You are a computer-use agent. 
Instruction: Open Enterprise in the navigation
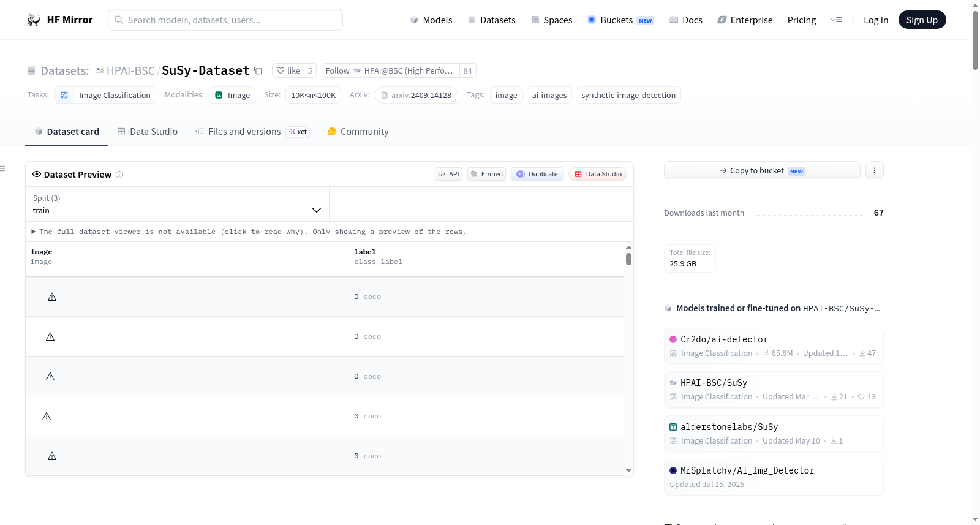[x=745, y=20]
